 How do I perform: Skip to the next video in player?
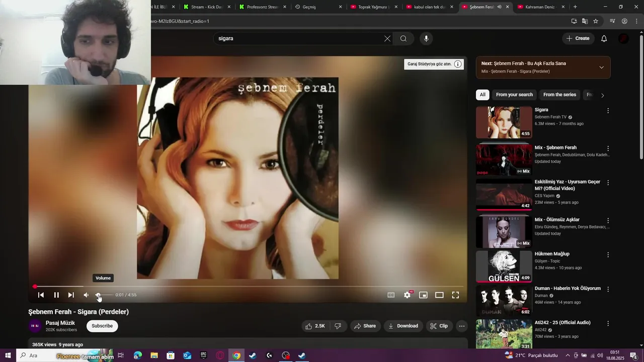[x=71, y=295]
